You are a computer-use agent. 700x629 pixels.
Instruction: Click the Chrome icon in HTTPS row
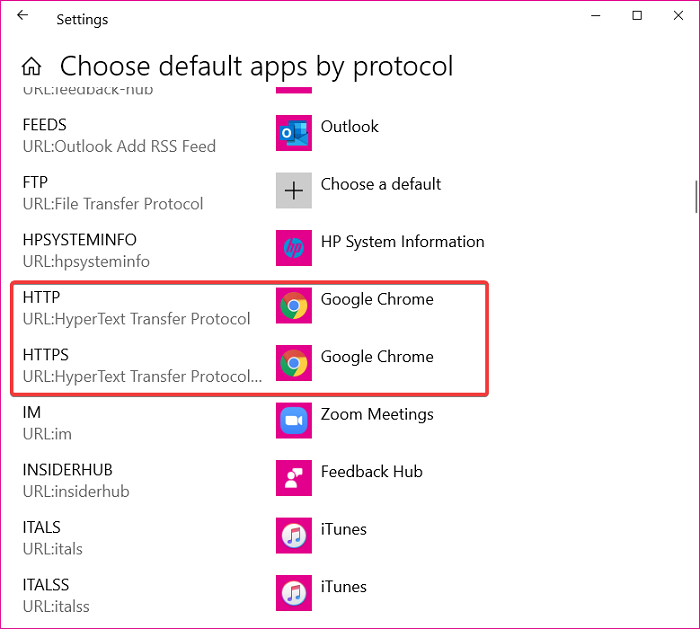pyautogui.click(x=294, y=363)
